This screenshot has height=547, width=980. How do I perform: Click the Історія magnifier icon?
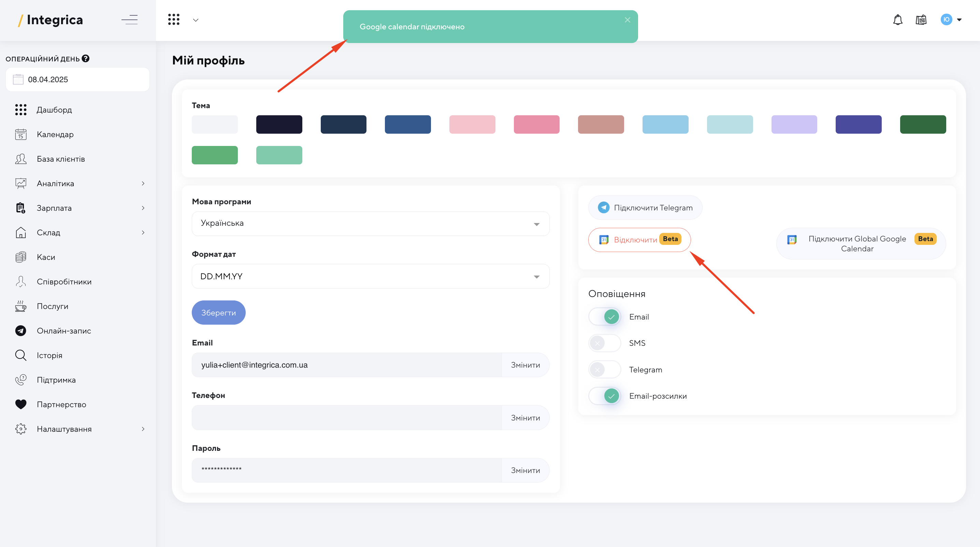(20, 355)
